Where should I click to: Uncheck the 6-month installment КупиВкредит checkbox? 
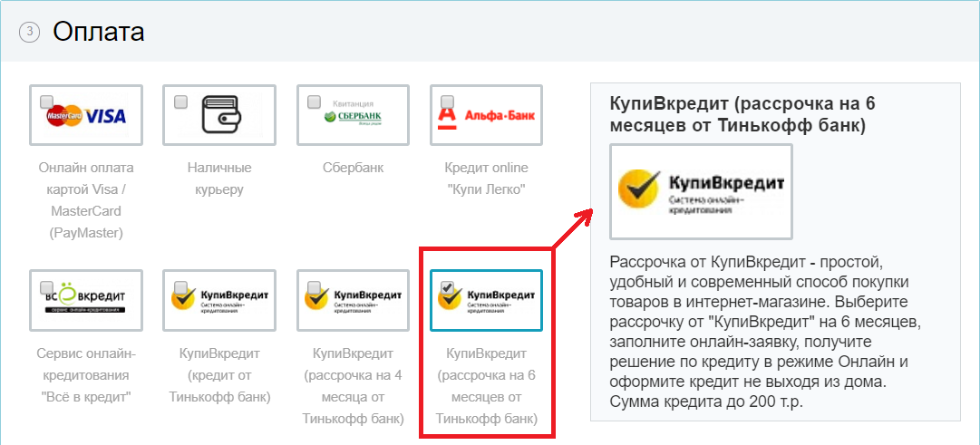(448, 287)
